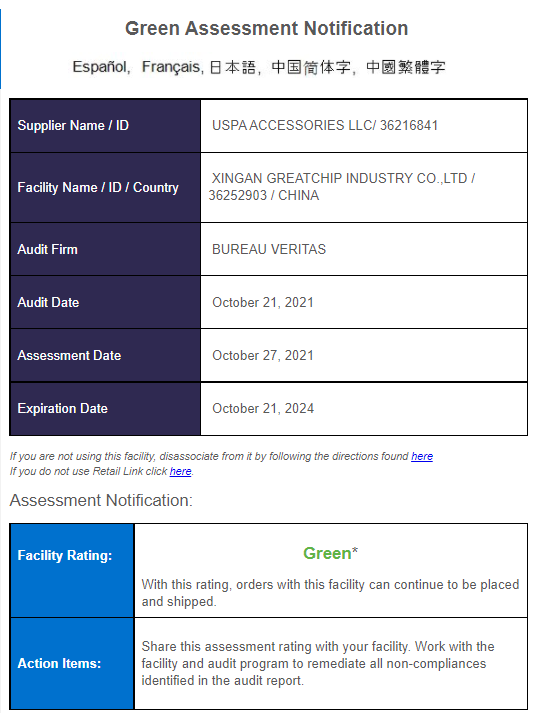The width and height of the screenshot is (535, 713).
Task: Click the Facility Rating label cell
Action: (72, 571)
